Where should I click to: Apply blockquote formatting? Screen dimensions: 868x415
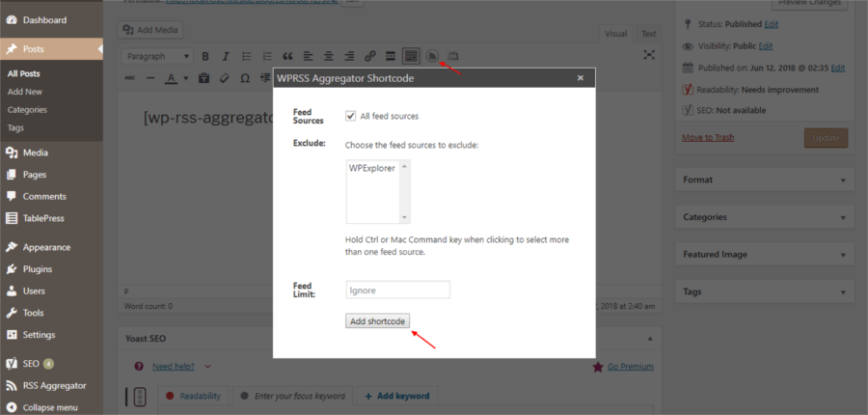point(287,56)
